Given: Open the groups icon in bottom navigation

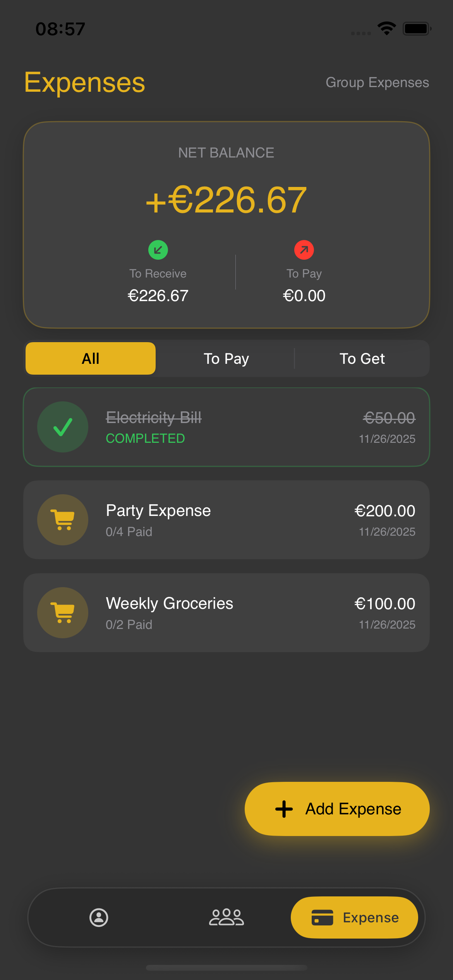Looking at the screenshot, I should pyautogui.click(x=226, y=917).
